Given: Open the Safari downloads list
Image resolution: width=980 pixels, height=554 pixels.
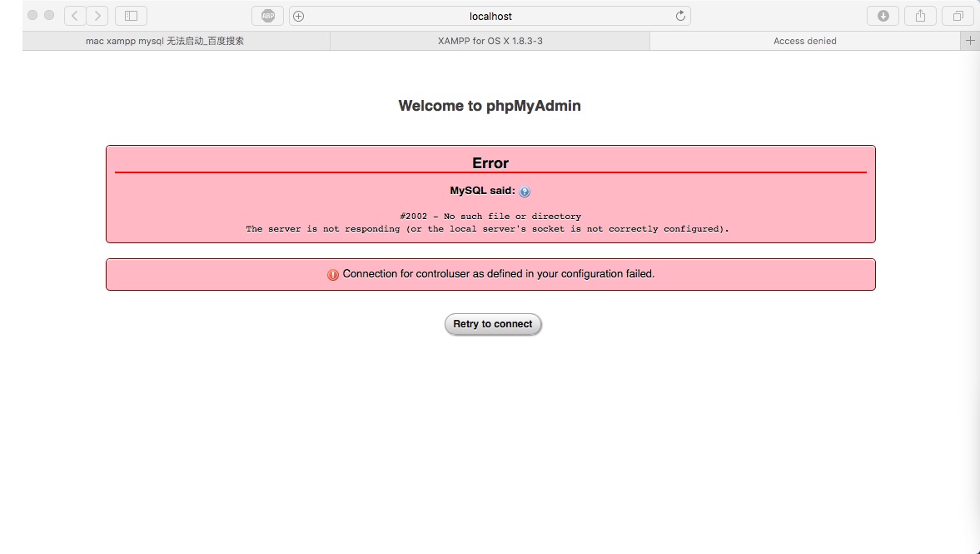Looking at the screenshot, I should (883, 17).
